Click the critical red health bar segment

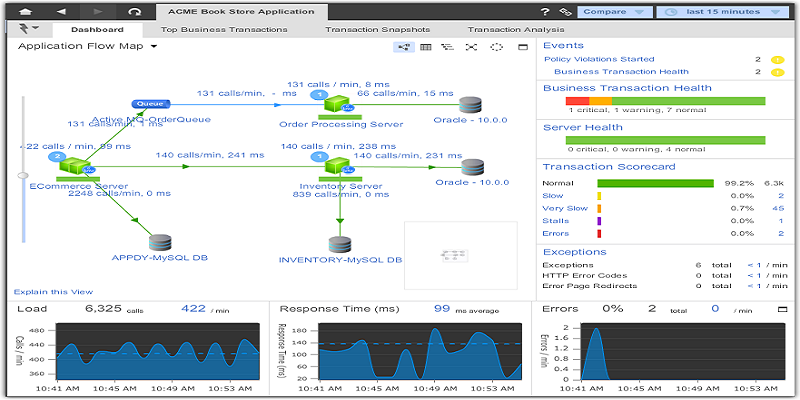tap(578, 101)
